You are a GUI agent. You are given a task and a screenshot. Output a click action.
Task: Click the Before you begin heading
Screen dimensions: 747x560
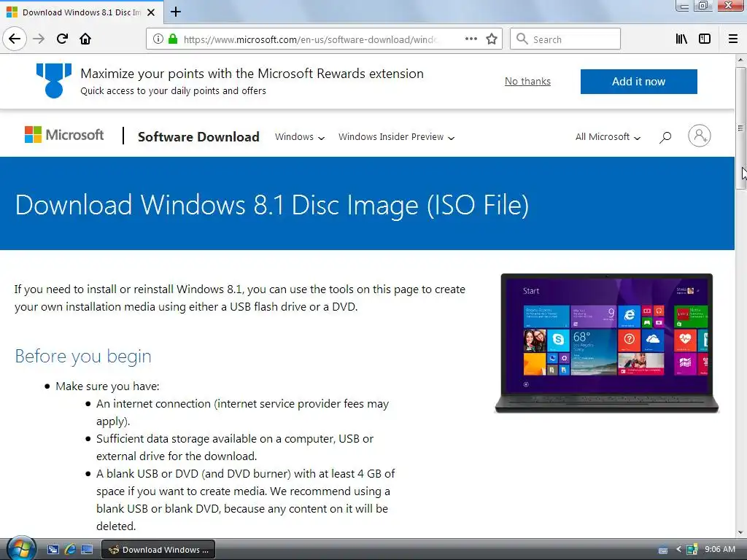(83, 356)
